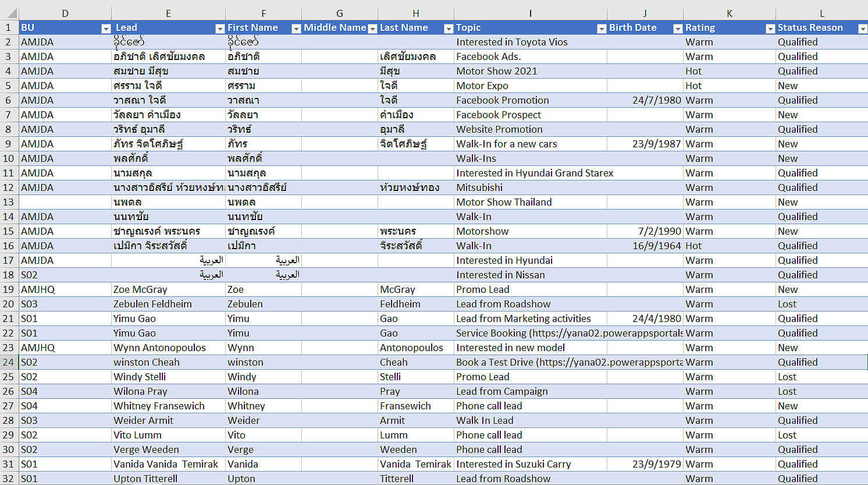Select the S03 cell in row 28
868x485 pixels.
(65, 420)
